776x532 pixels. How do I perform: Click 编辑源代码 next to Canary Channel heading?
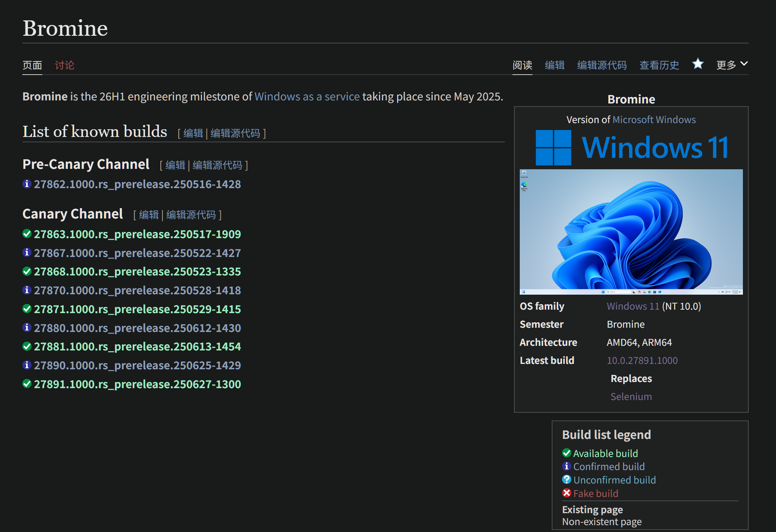pos(191,215)
